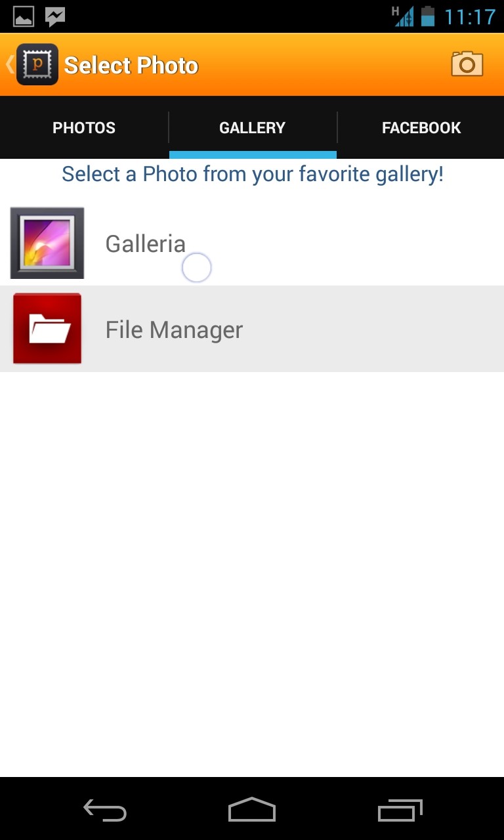
Task: Switch to the PHOTOS tab
Action: point(84,127)
